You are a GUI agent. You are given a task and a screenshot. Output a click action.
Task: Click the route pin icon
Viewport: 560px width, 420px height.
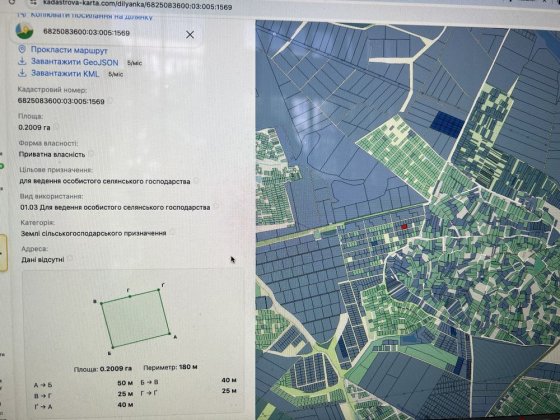pyautogui.click(x=22, y=49)
